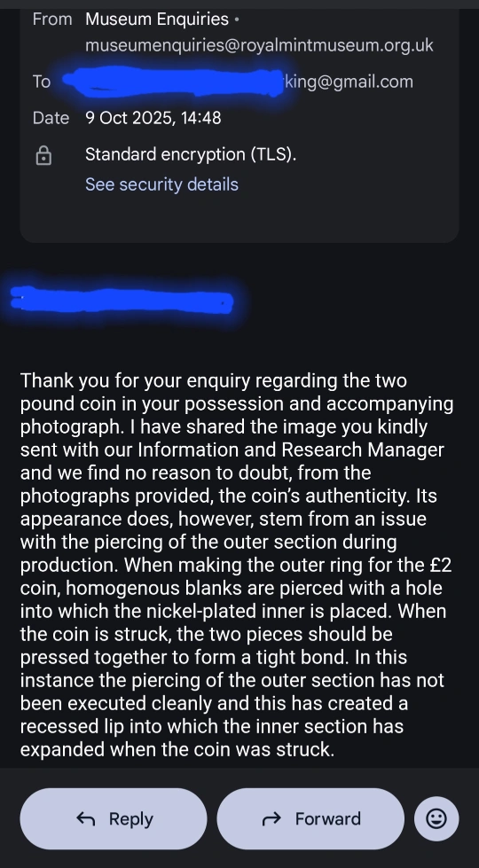Click the museumenquiries@royalmintmuseum.org.uk address
This screenshot has height=868, width=479.
coord(259,45)
